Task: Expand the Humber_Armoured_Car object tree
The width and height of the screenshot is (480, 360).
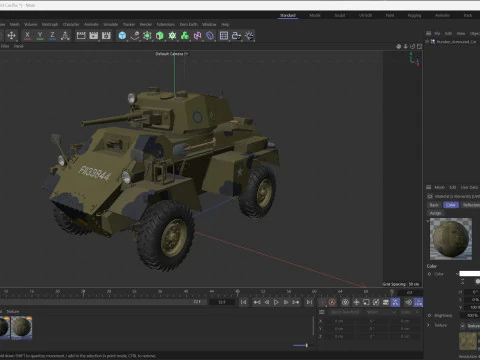Action: pyautogui.click(x=427, y=42)
